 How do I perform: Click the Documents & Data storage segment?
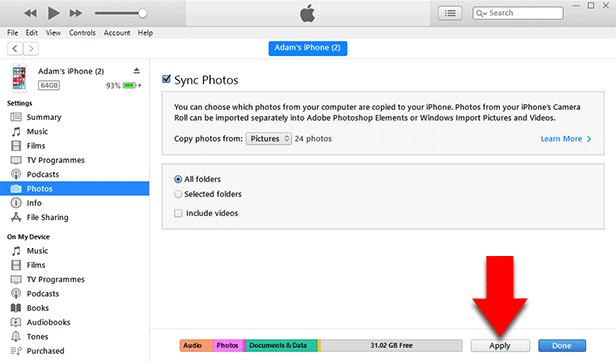pyautogui.click(x=281, y=345)
